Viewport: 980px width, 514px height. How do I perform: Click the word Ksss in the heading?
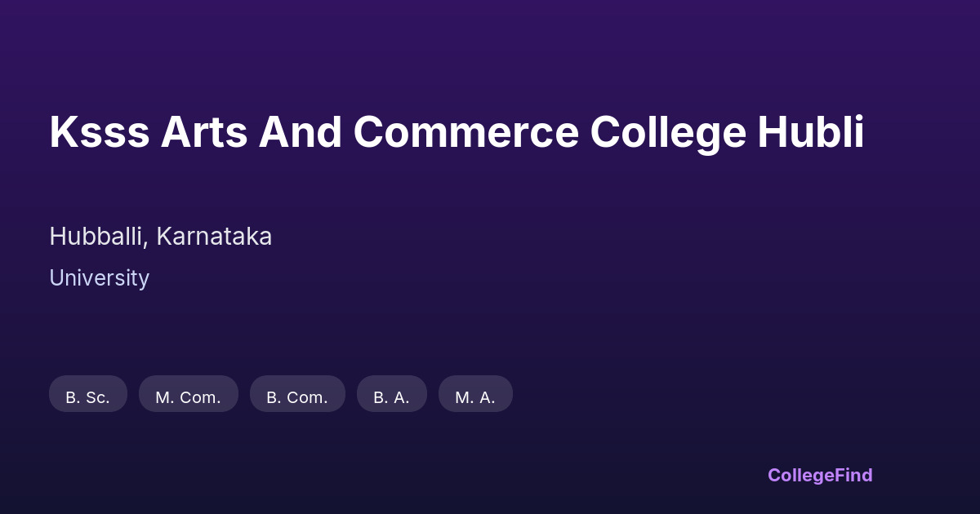(99, 132)
